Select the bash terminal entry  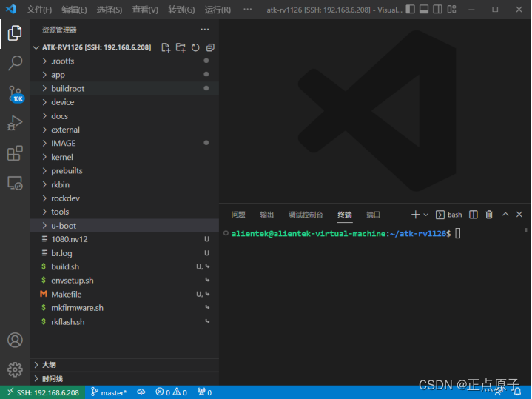449,215
